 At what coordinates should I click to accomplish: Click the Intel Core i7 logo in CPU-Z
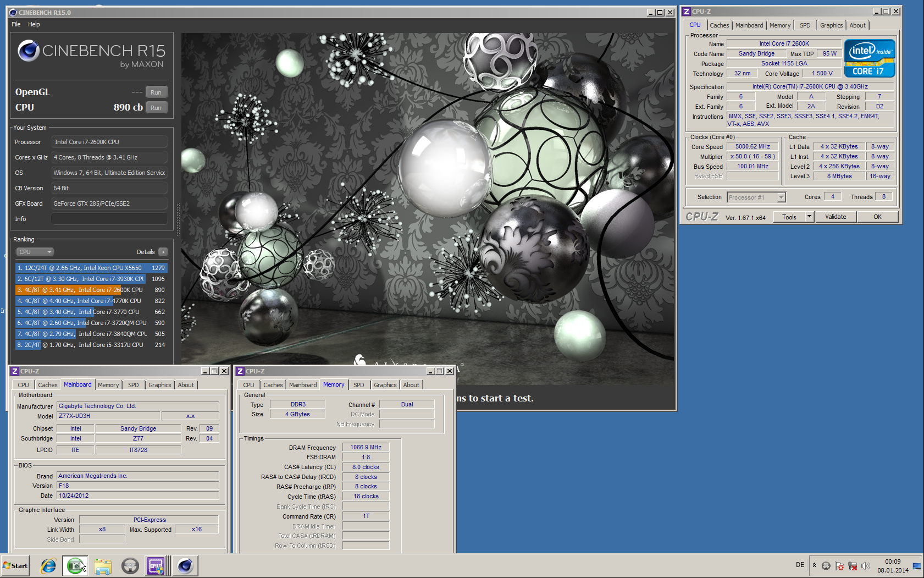(x=870, y=58)
